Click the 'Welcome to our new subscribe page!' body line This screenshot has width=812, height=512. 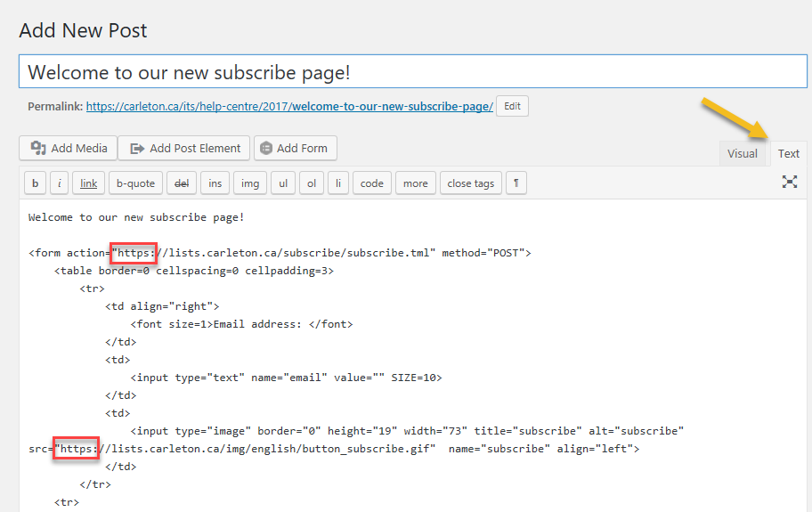[136, 217]
